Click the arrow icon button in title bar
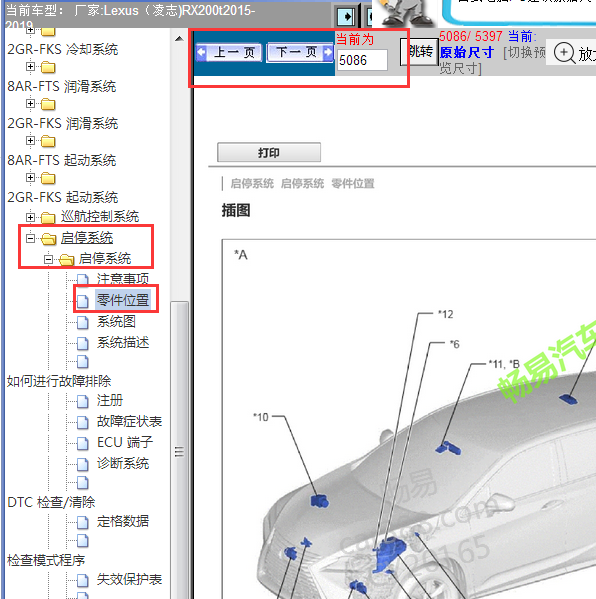596x599 pixels. click(346, 16)
